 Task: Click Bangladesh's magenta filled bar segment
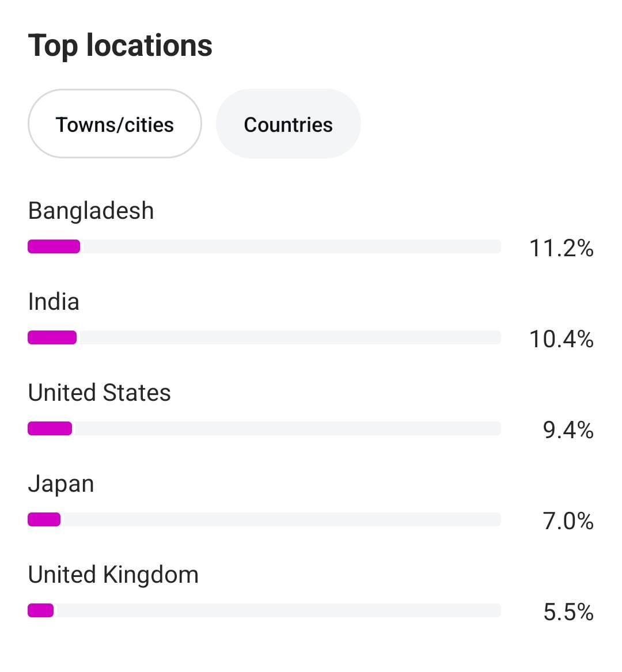[x=54, y=246]
